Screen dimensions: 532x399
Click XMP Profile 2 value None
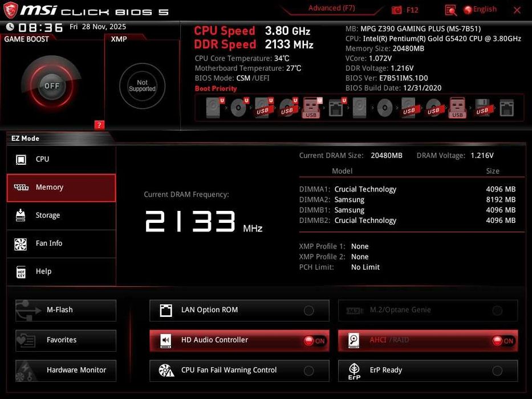click(x=360, y=257)
